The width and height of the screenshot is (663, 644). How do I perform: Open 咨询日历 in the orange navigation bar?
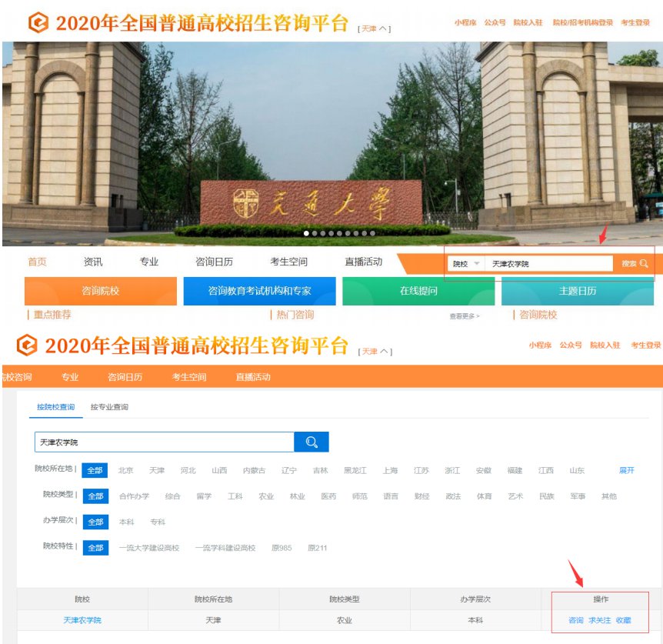[125, 377]
